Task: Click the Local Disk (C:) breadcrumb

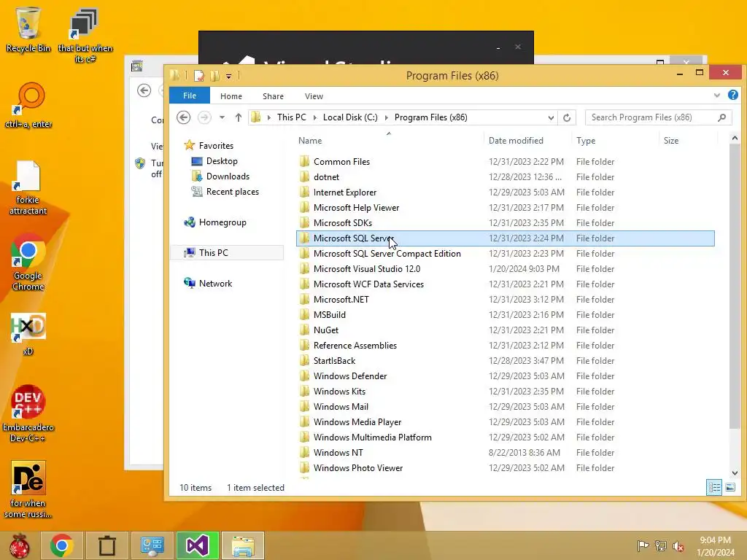Action: (x=350, y=117)
